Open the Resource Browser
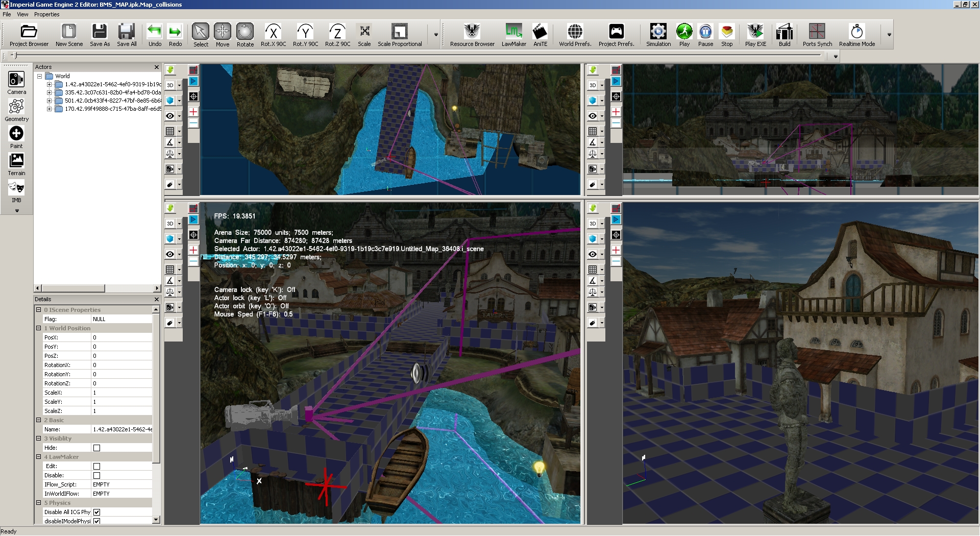The height and width of the screenshot is (536, 980). (x=472, y=35)
